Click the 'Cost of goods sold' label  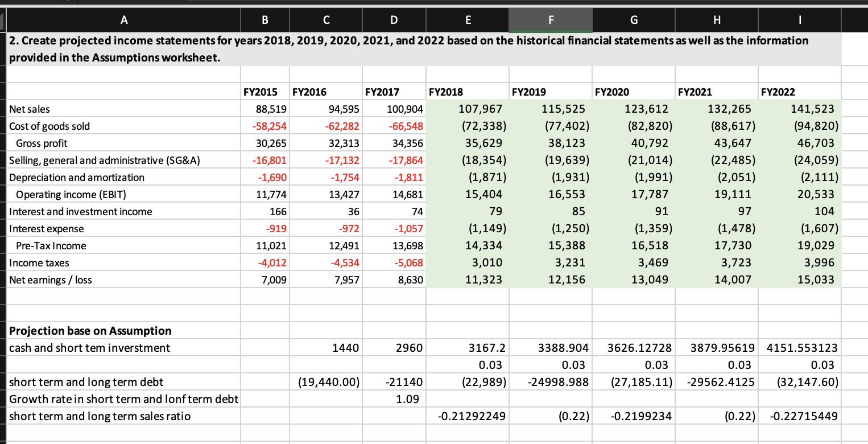click(x=49, y=126)
